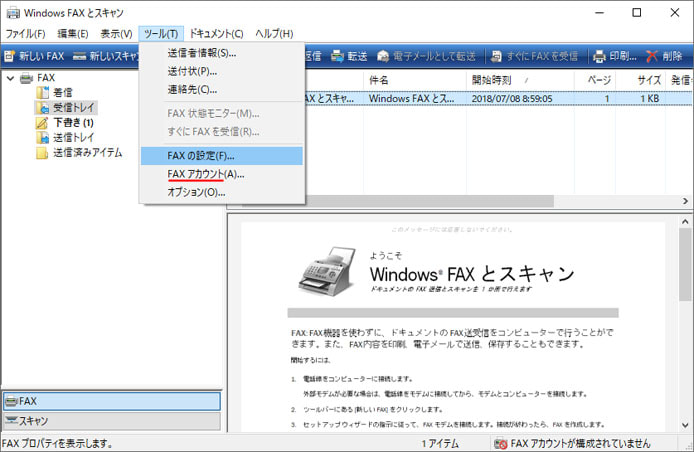Viewport: 694px width, 452px height.
Task: Sort by ページ (Pages) column header
Action: 595,80
